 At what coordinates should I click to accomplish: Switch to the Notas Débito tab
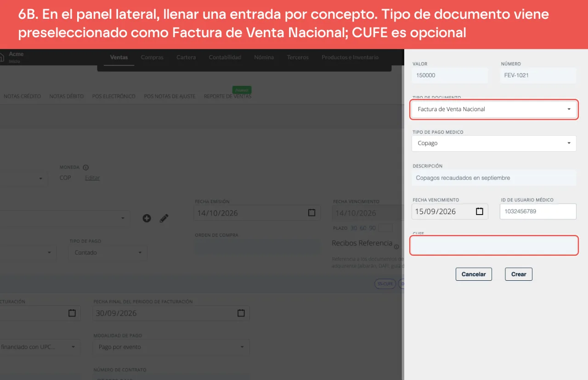point(67,96)
